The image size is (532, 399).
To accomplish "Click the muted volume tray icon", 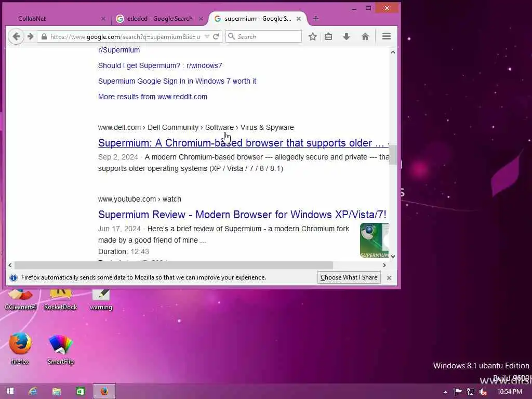I will pyautogui.click(x=483, y=392).
